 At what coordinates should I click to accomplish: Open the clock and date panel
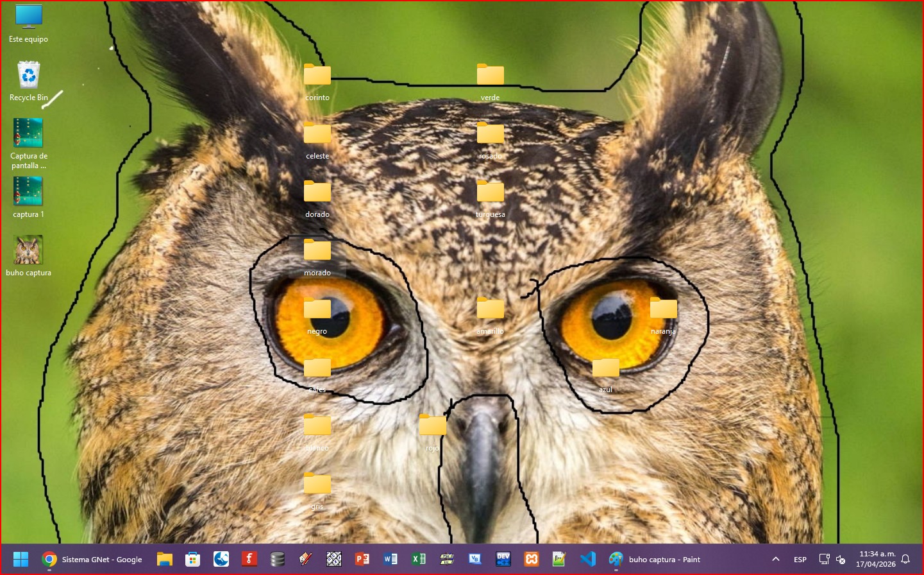(876, 559)
